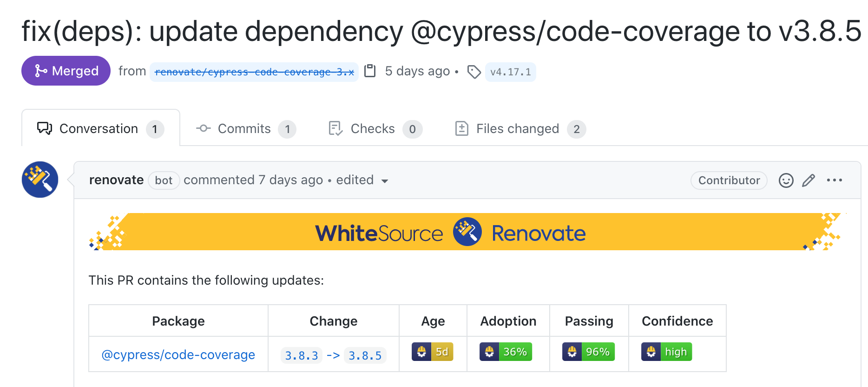Click the renovate author name

pyautogui.click(x=116, y=180)
